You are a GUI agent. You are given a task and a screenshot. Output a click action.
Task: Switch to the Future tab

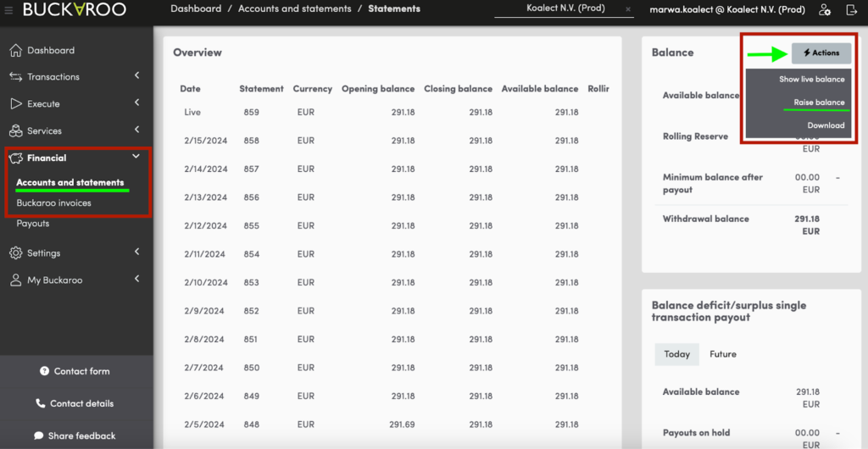722,354
